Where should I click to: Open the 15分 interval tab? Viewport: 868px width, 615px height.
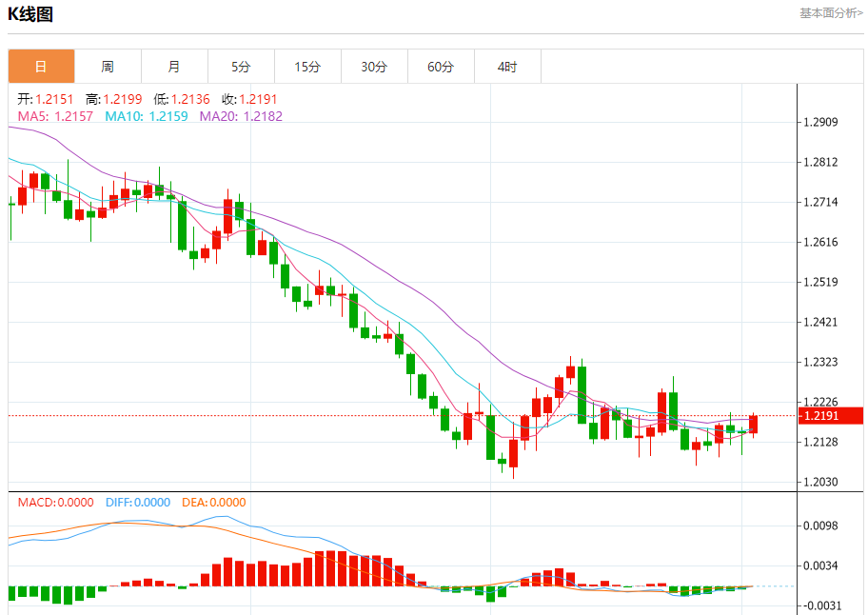[307, 67]
